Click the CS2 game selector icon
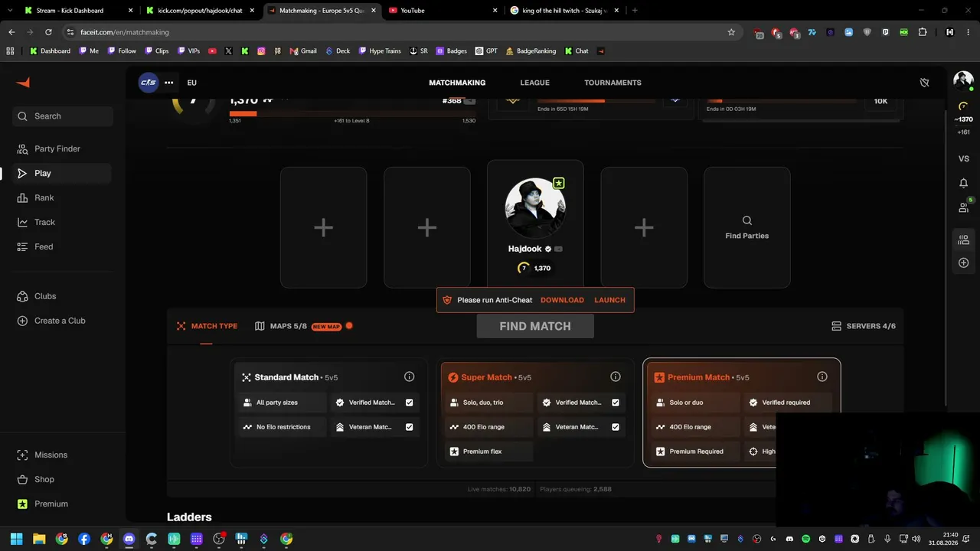Viewport: 980px width, 551px height. coord(148,83)
